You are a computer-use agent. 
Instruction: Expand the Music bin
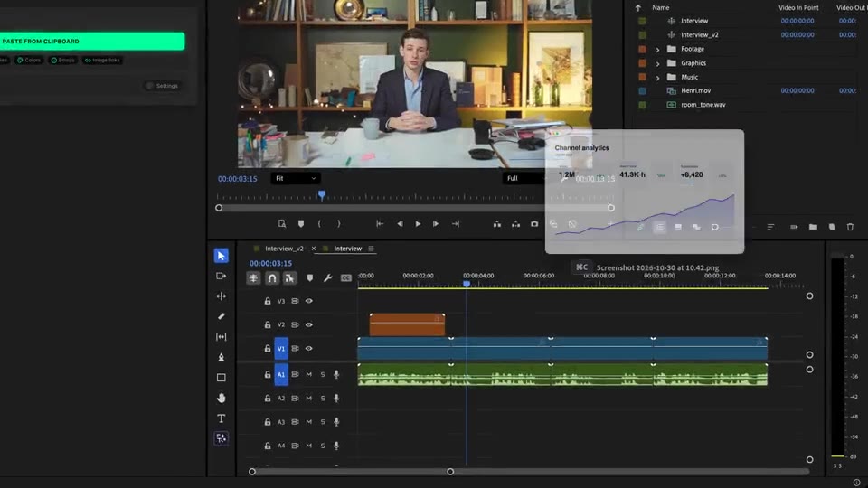click(657, 78)
